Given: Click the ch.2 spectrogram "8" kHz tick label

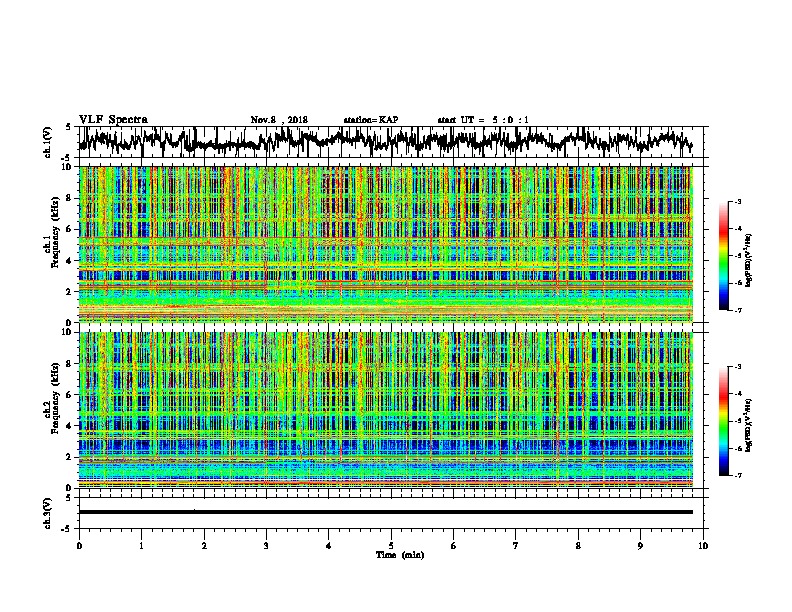Looking at the screenshot, I should (x=70, y=364).
